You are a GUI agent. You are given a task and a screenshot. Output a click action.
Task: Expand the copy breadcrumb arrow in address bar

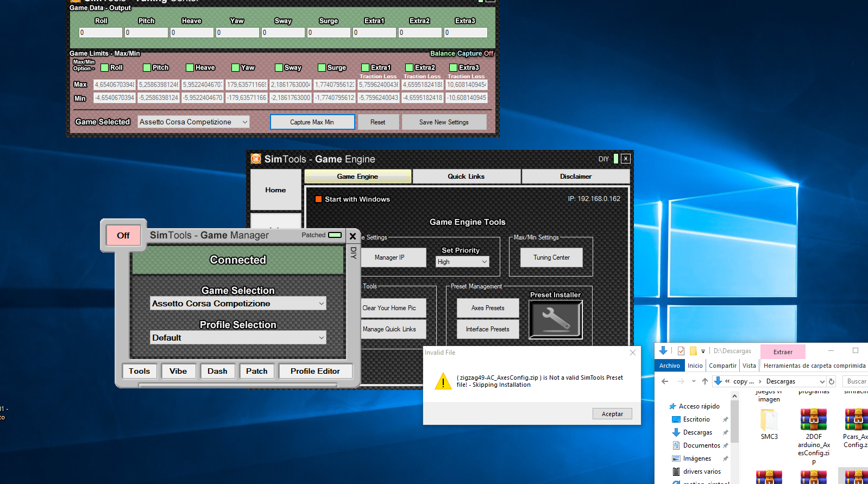click(760, 381)
